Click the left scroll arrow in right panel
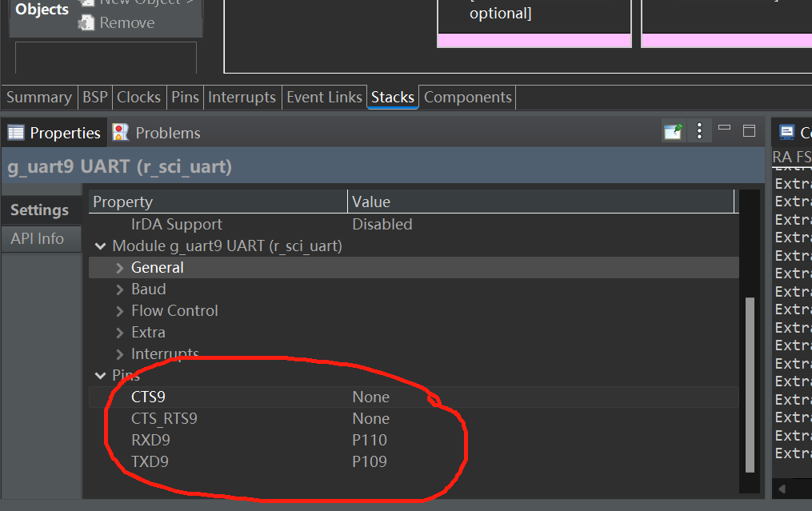812x511 pixels. 782,489
